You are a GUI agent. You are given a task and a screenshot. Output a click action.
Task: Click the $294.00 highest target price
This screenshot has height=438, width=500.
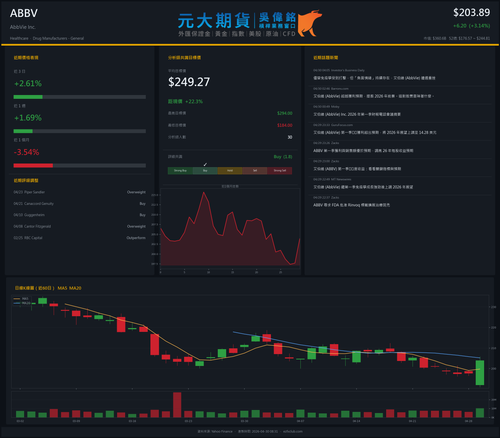285,113
